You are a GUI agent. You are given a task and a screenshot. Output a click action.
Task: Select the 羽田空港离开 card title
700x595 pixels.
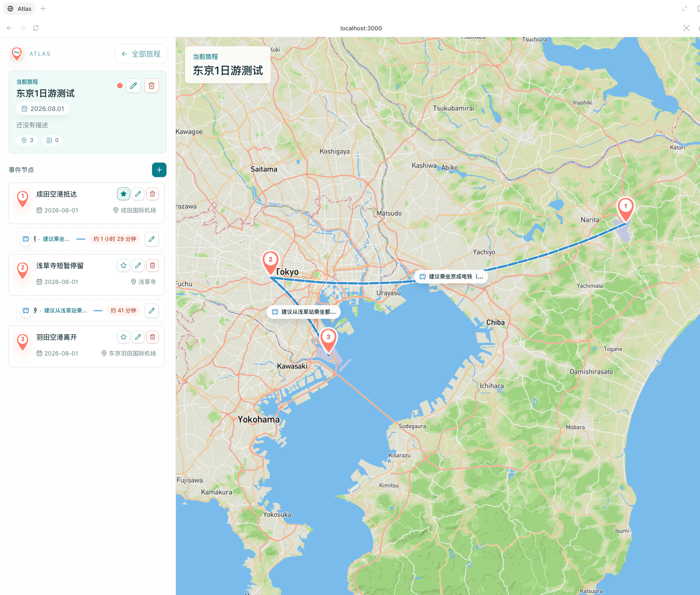57,337
